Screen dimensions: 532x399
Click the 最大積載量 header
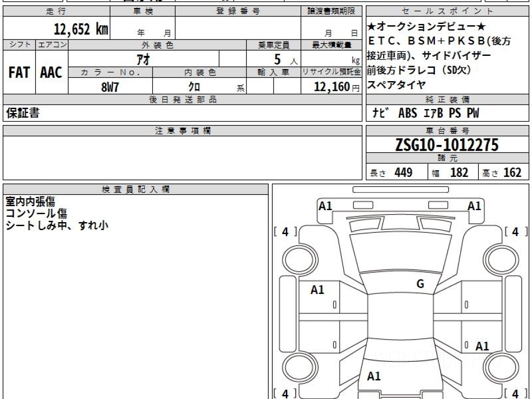pyautogui.click(x=332, y=45)
